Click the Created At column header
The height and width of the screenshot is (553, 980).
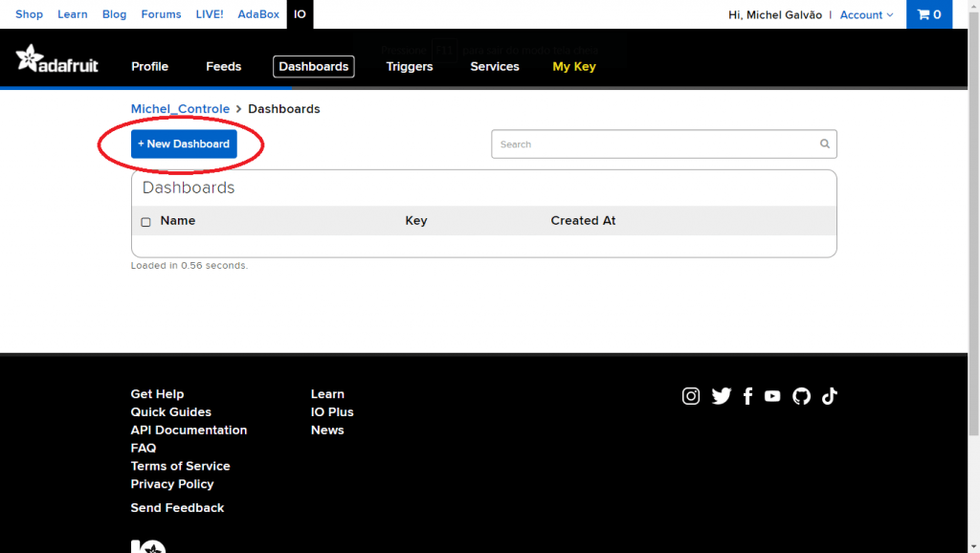pos(583,221)
